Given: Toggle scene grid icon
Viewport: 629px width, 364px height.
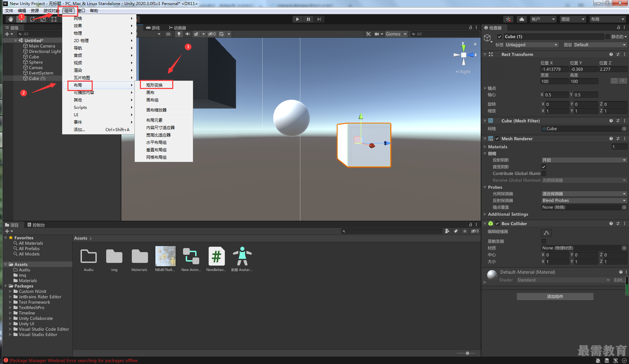Looking at the screenshot, I should click(x=221, y=34).
